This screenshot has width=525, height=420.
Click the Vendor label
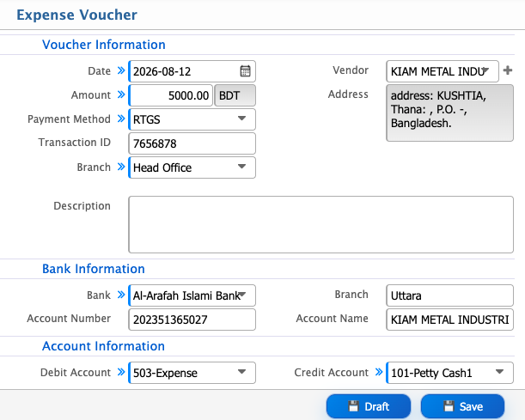[x=351, y=70]
